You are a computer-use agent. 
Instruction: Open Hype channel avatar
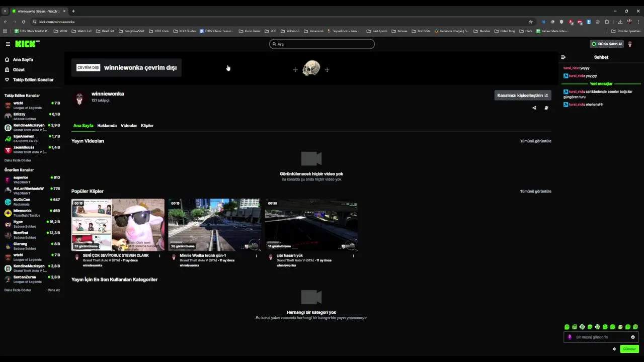8,224
